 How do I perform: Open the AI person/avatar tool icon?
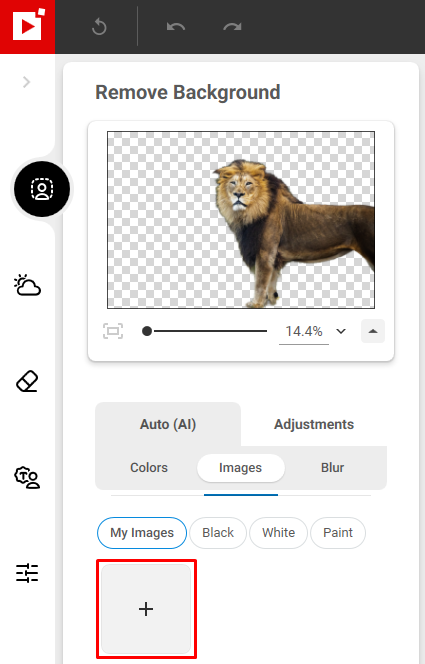(28, 477)
